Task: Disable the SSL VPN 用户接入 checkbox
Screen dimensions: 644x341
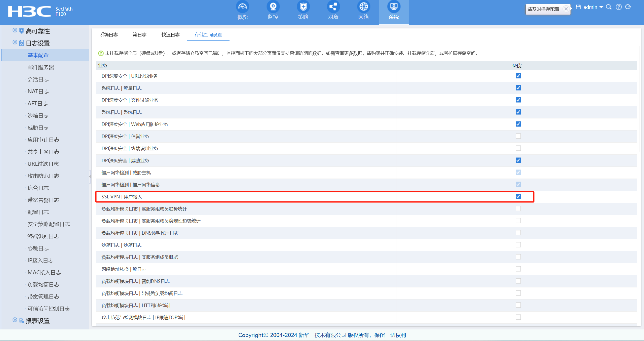Action: (x=518, y=196)
